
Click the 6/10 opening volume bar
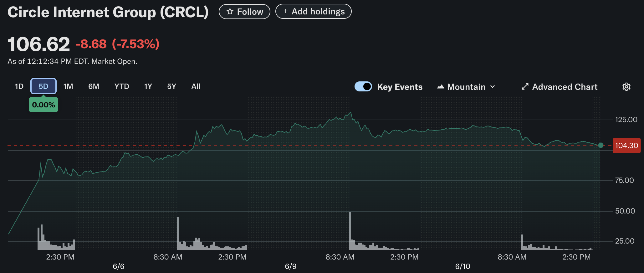tap(522, 242)
